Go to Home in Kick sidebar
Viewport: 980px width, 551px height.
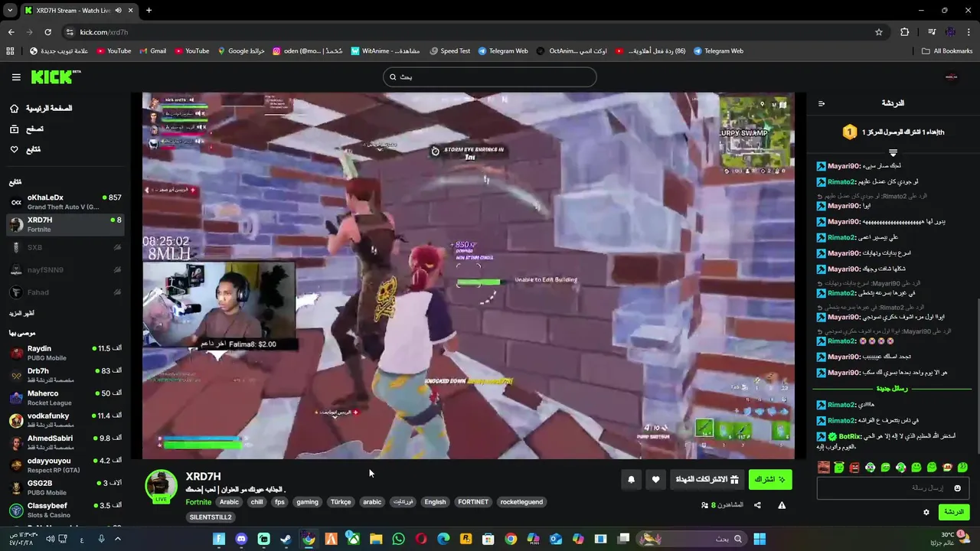click(41, 109)
